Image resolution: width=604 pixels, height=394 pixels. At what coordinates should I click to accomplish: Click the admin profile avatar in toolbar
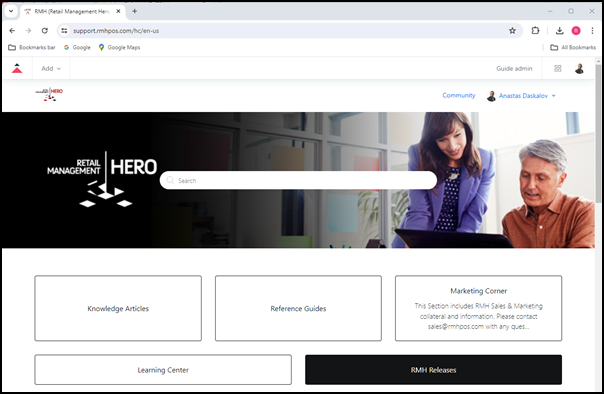point(579,69)
